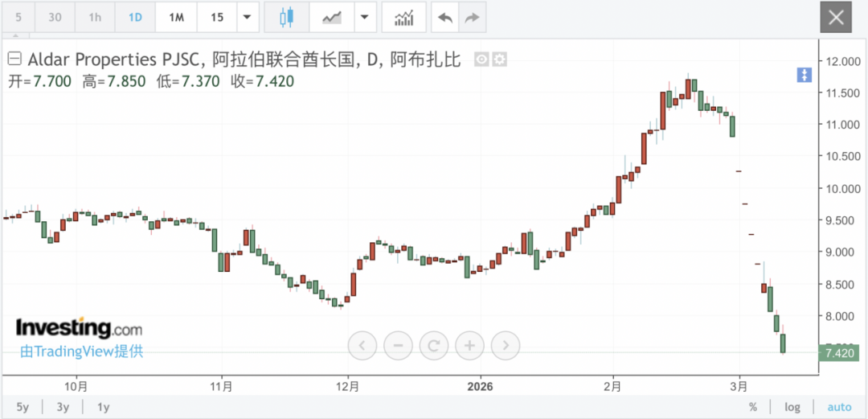868x419 pixels.
Task: Open chart style dropdown arrow
Action: pos(366,17)
